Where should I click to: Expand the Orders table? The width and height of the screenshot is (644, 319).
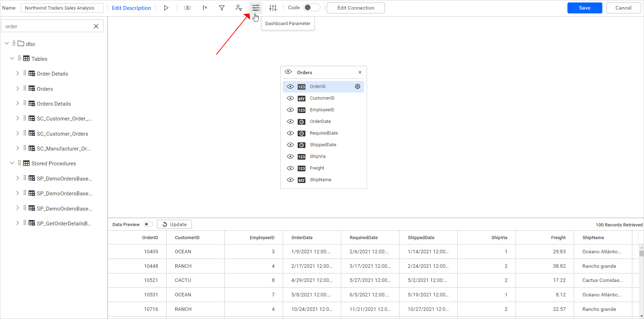17,88
